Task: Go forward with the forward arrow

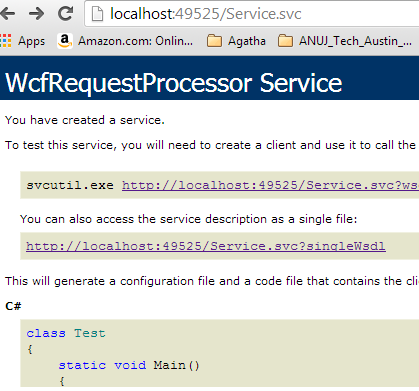Action: coord(36,14)
